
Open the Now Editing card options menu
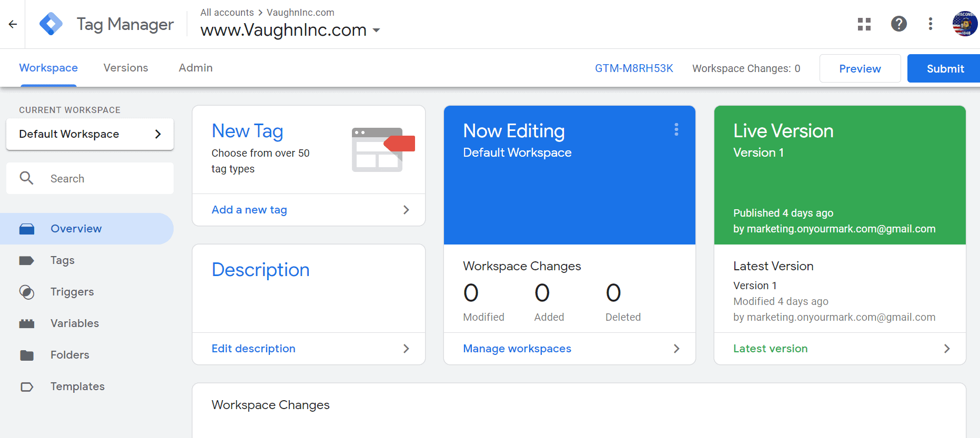(x=676, y=130)
